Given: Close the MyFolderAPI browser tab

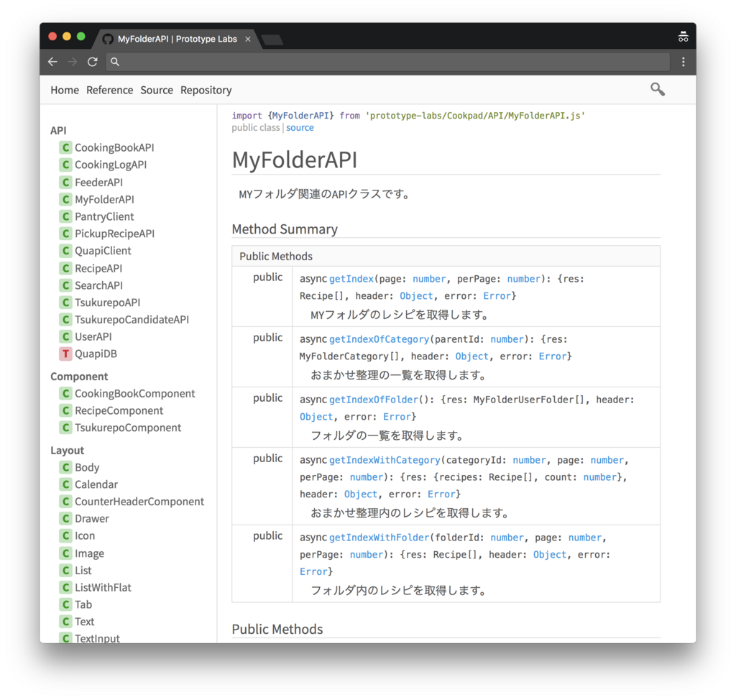Looking at the screenshot, I should 248,39.
